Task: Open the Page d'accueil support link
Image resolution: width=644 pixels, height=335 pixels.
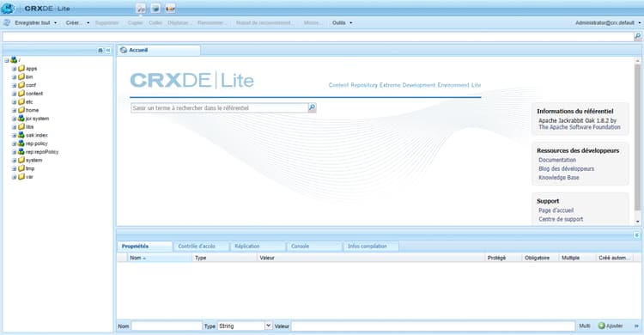Action: click(556, 210)
